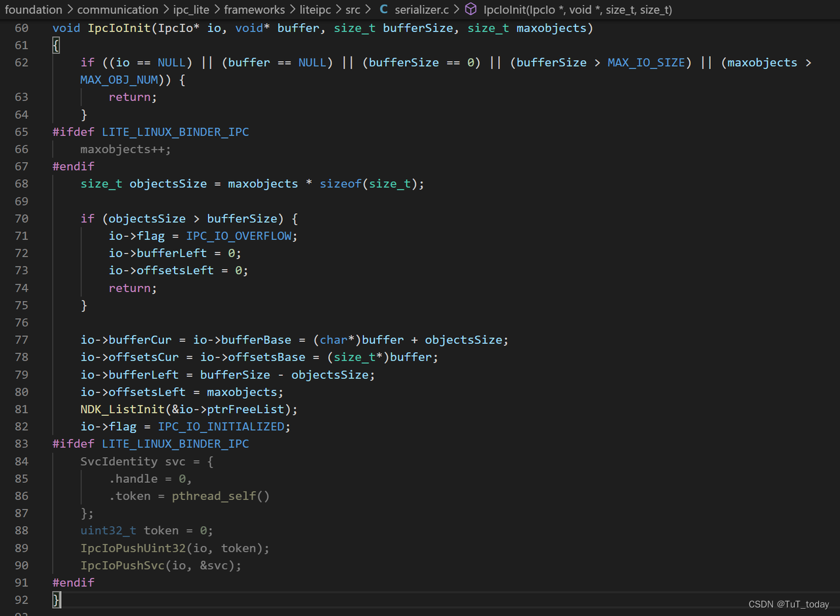Image resolution: width=840 pixels, height=616 pixels.
Task: Open the communication breadcrumb folder
Action: pyautogui.click(x=117, y=10)
